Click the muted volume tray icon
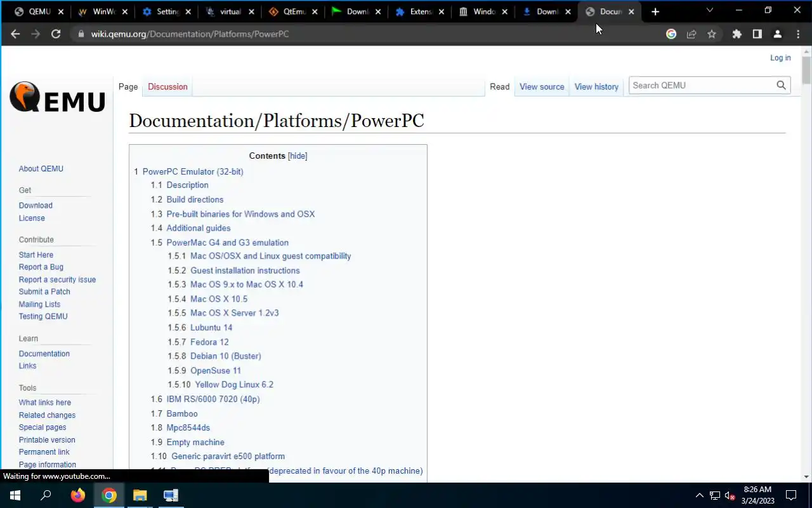Image resolution: width=812 pixels, height=508 pixels. 730,495
